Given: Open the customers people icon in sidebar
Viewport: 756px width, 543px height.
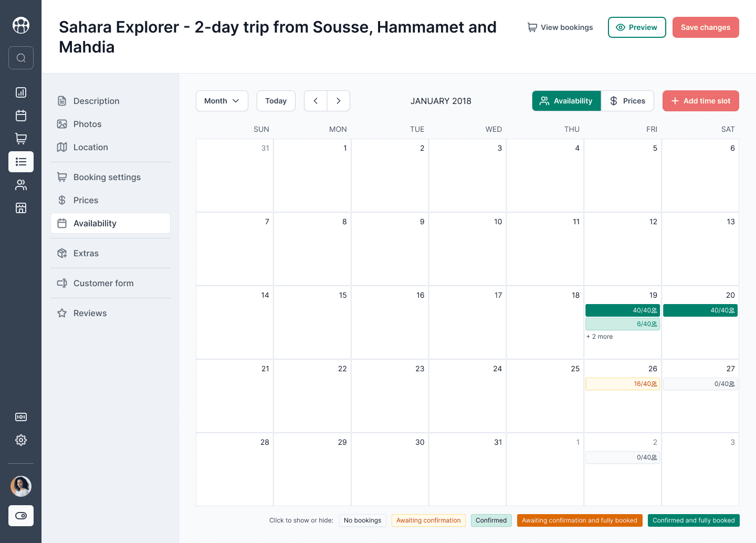Looking at the screenshot, I should point(21,185).
